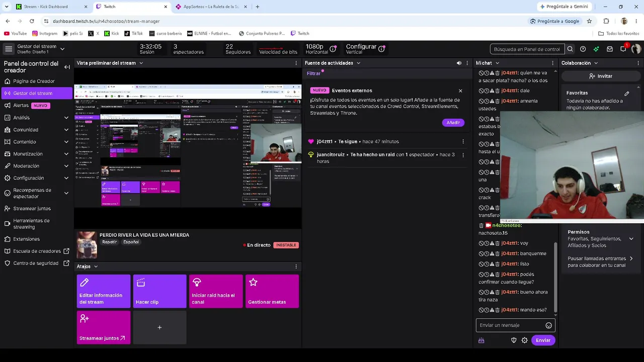Screen dimensions: 644x362
Task: Open the Filtrar activity filter
Action: click(x=314, y=73)
